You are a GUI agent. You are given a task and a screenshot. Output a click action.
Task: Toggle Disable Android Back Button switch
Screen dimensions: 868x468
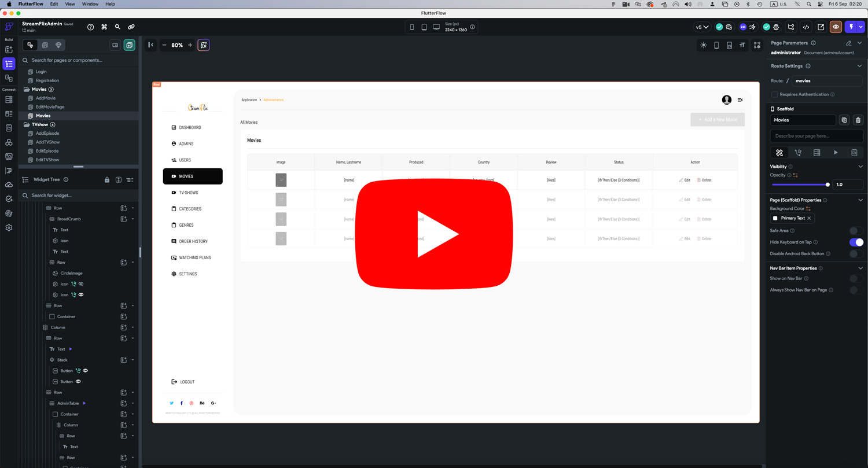pyautogui.click(x=856, y=254)
